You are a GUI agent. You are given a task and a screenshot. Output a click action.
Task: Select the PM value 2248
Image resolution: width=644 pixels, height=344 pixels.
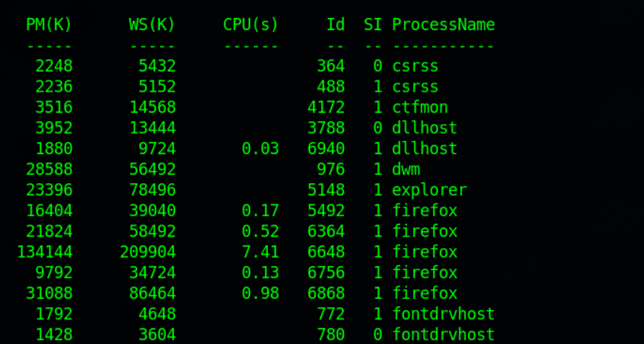pos(54,66)
